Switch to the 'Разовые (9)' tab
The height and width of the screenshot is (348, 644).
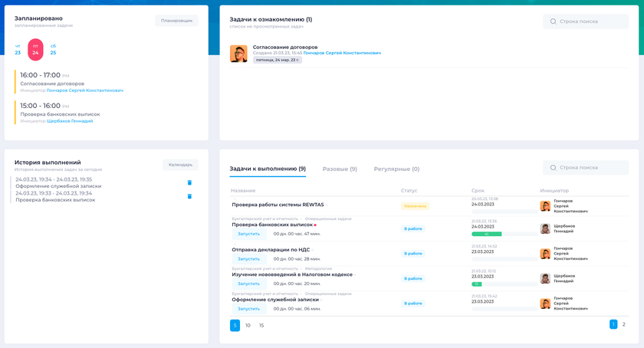(x=340, y=169)
